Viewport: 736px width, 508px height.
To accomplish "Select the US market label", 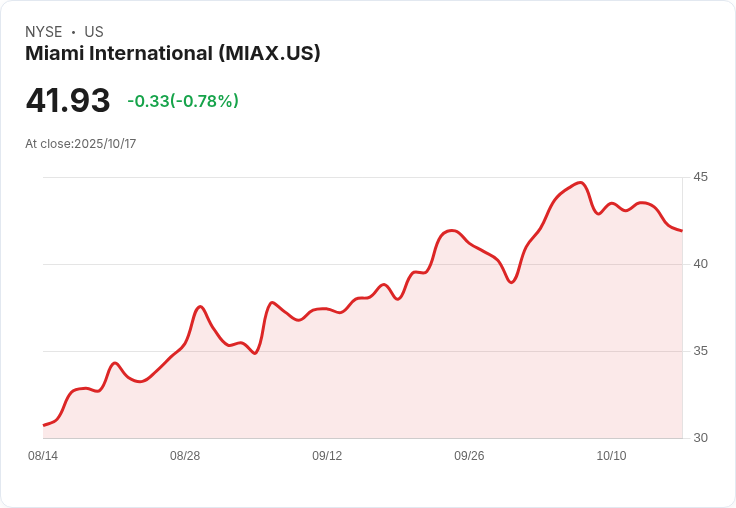I will (94, 32).
